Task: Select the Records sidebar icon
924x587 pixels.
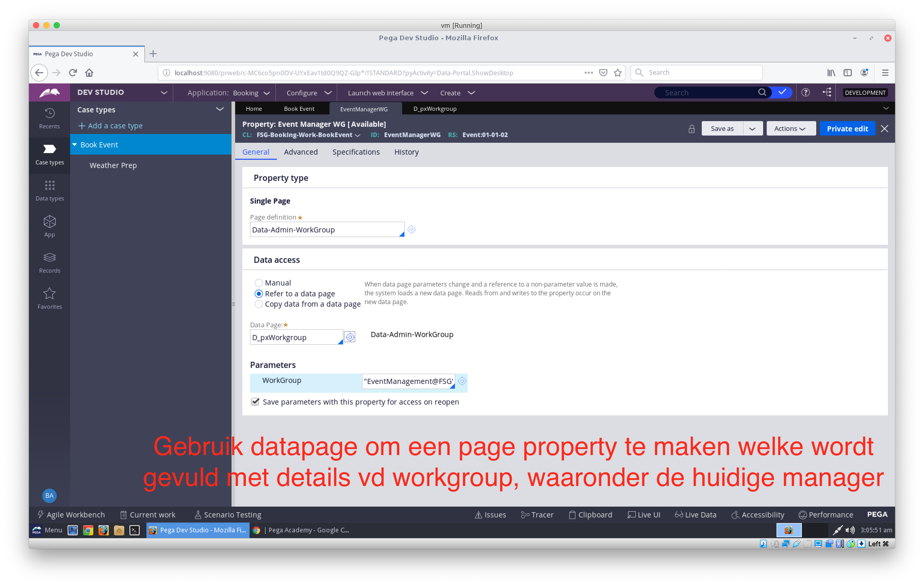Action: point(49,263)
